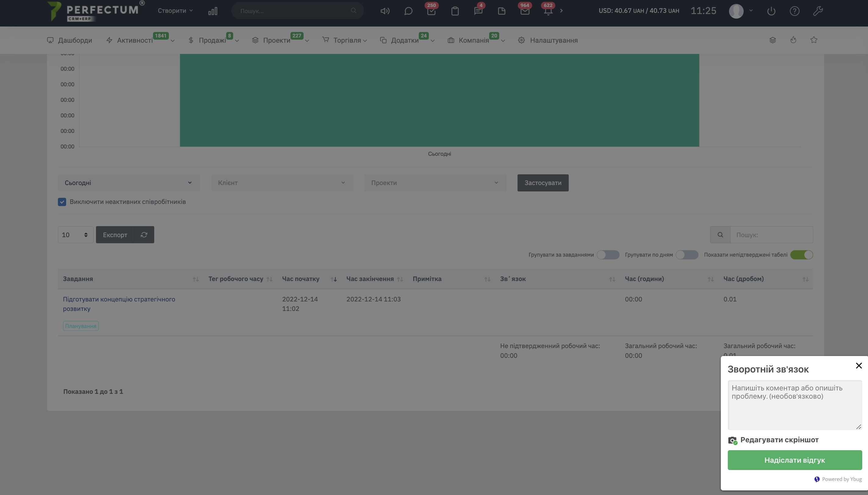868x495 pixels.
Task: Click the Надіслати відгук button
Action: 795,460
